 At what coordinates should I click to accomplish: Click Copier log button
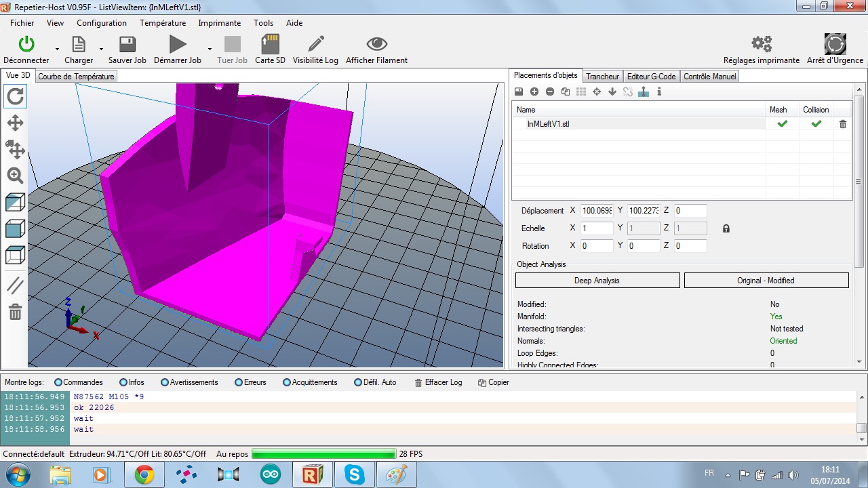click(494, 382)
